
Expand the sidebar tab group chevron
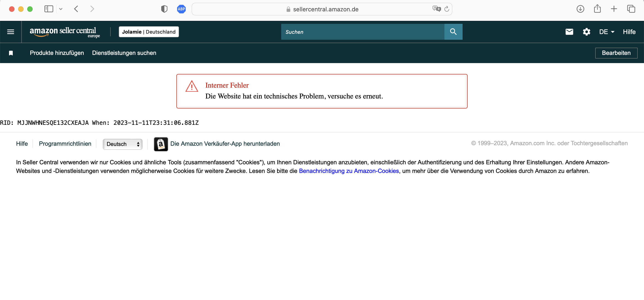coord(61,9)
